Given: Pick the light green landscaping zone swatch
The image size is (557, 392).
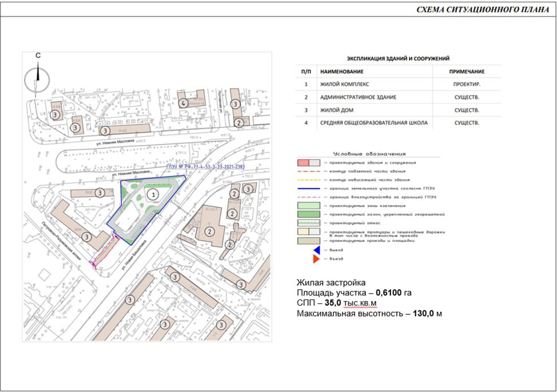Looking at the screenshot, I should [x=309, y=205].
